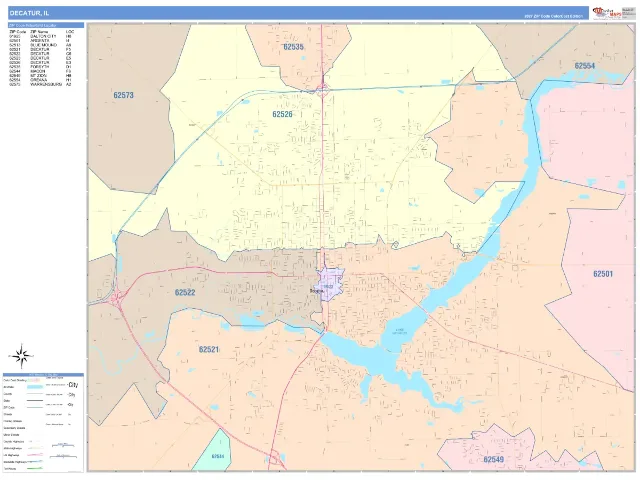Select the WARRENSBURG row in ZIP index
This screenshot has height=480, width=640.
click(x=40, y=84)
